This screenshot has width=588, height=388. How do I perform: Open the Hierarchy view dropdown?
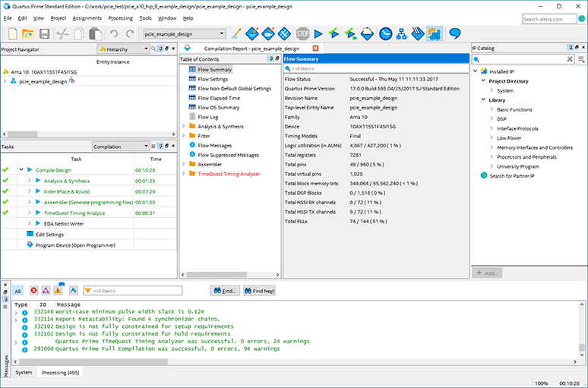point(123,49)
